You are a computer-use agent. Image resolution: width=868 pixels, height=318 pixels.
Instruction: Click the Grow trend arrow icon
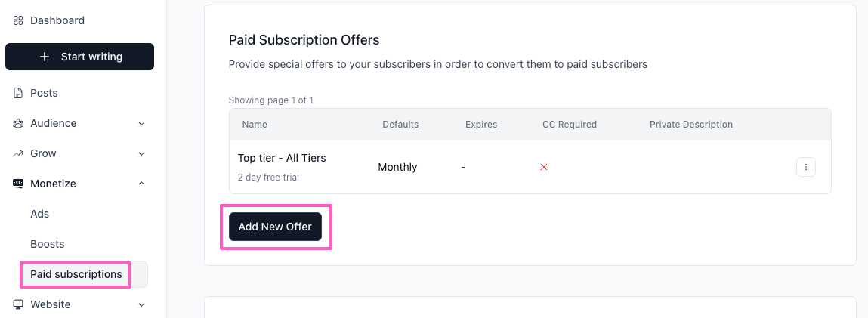point(18,153)
